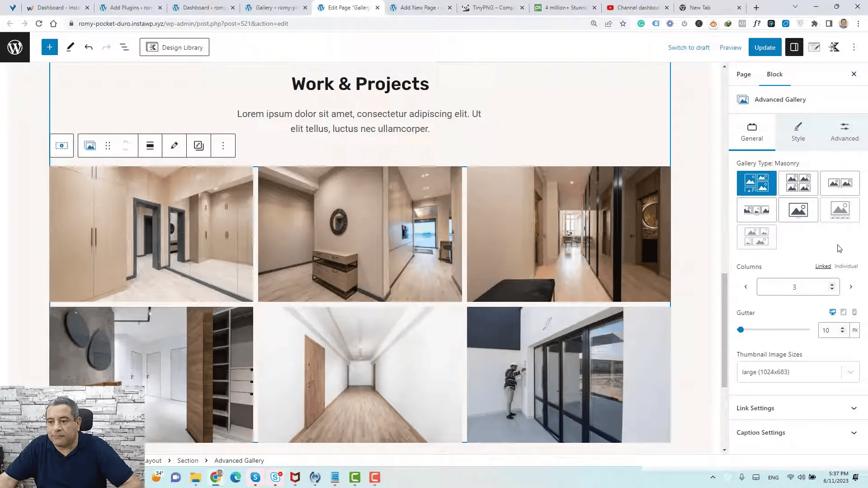868x488 pixels.
Task: Open the Advanced settings tab
Action: click(844, 132)
